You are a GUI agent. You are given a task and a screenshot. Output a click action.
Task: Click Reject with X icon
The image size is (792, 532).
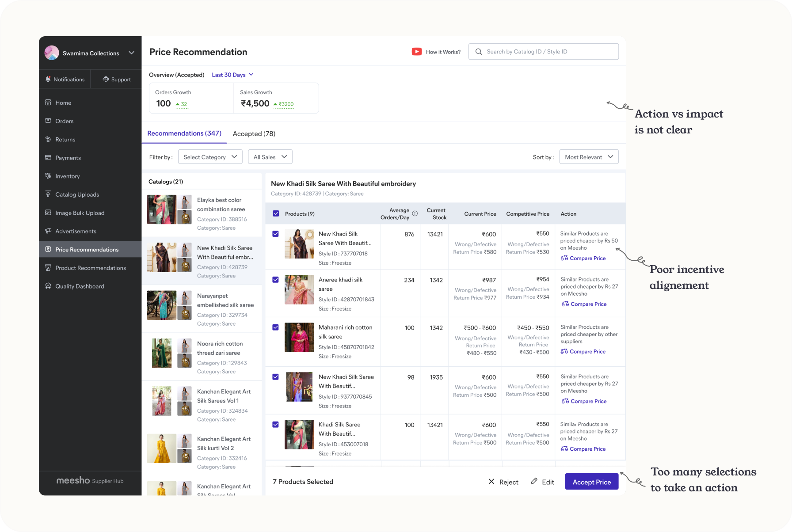[503, 482]
